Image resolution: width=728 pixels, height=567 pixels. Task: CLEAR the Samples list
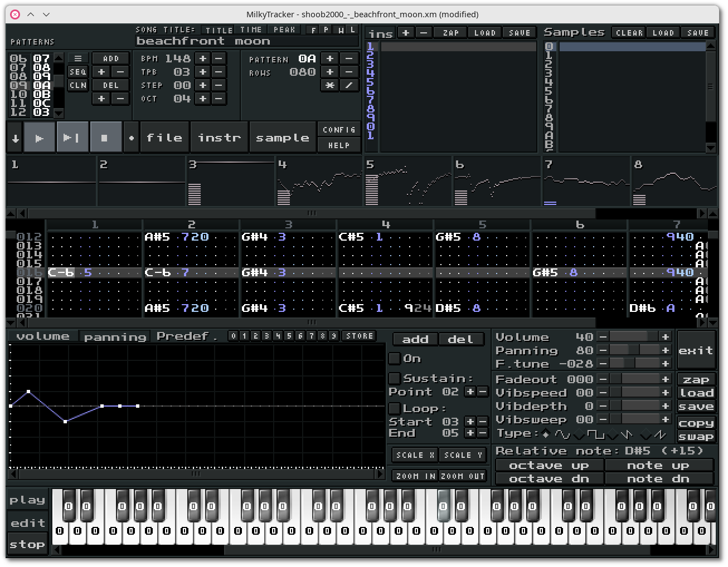(630, 33)
